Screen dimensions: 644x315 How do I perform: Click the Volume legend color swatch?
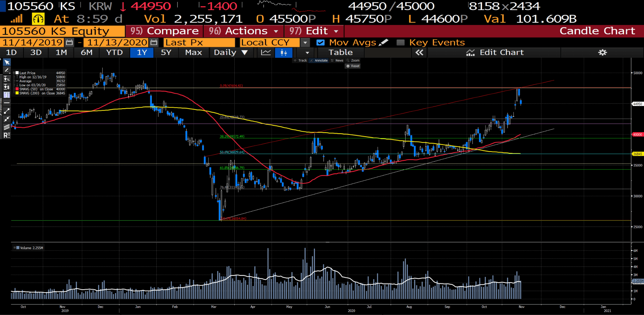pyautogui.click(x=18, y=247)
